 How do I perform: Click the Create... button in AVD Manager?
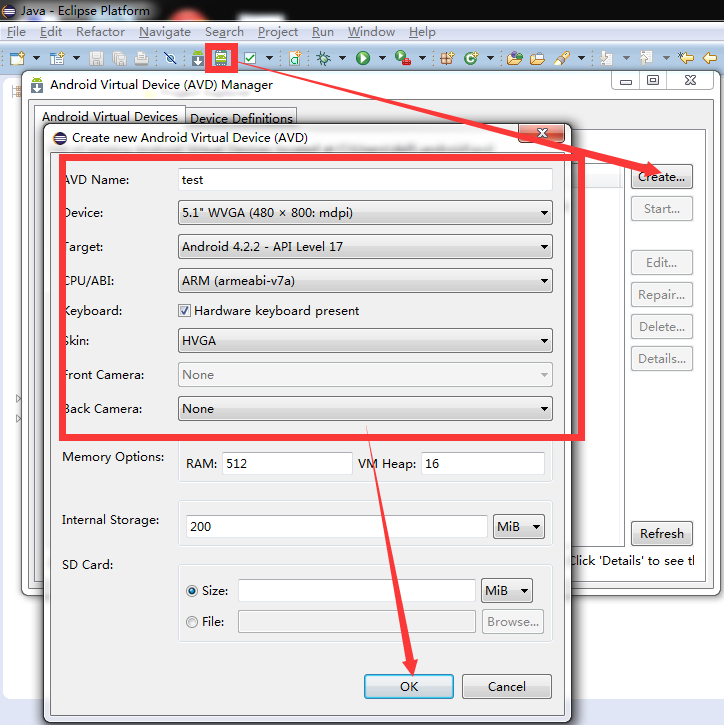pos(662,177)
